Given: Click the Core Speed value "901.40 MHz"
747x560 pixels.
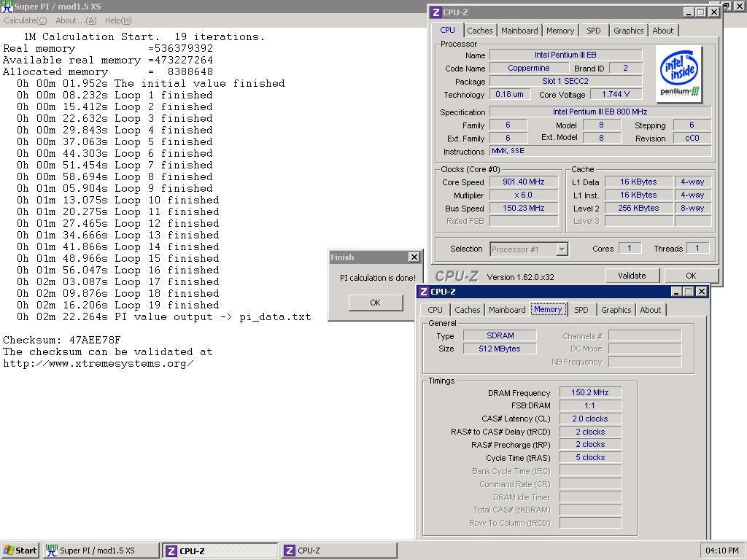Looking at the screenshot, I should (524, 182).
